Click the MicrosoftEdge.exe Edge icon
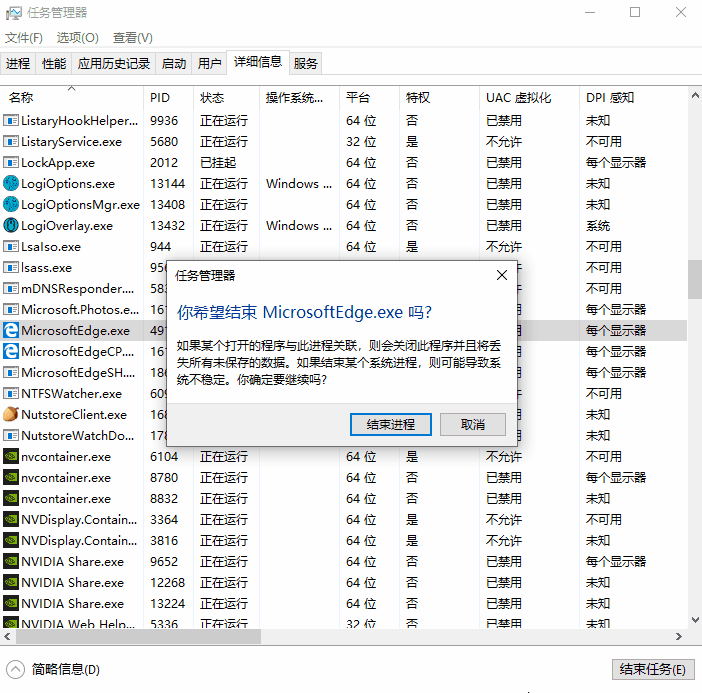 [x=11, y=330]
